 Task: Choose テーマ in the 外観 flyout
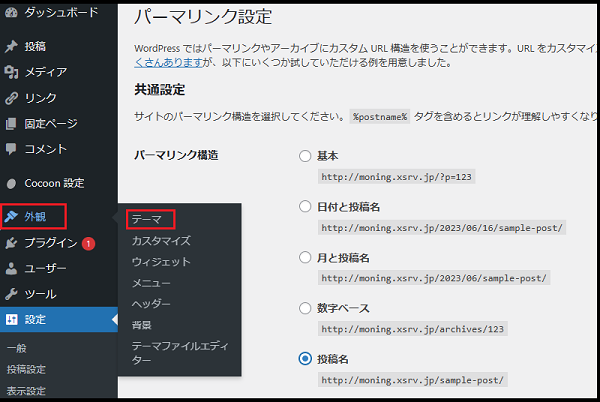click(x=147, y=220)
